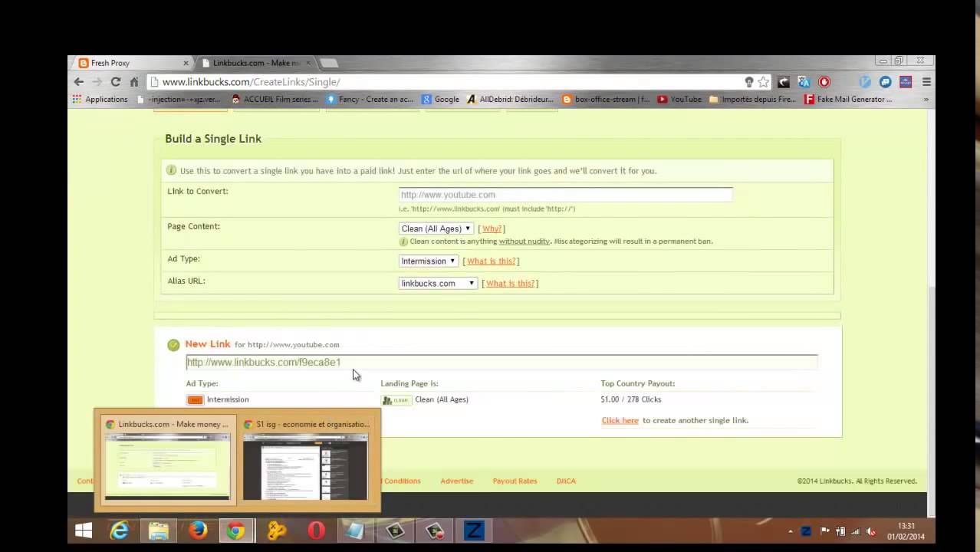Go back with the browser back arrow
980x552 pixels.
tap(78, 81)
